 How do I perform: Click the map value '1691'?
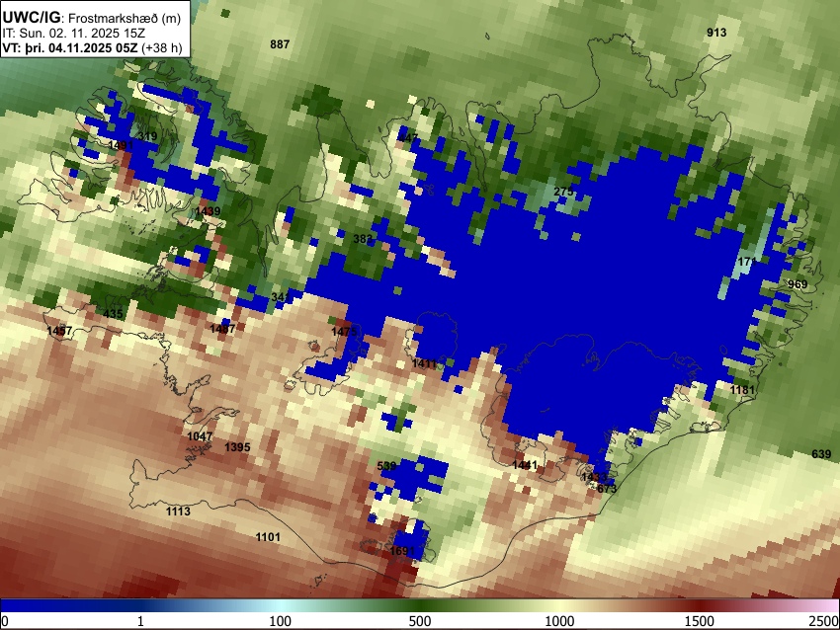tap(402, 551)
